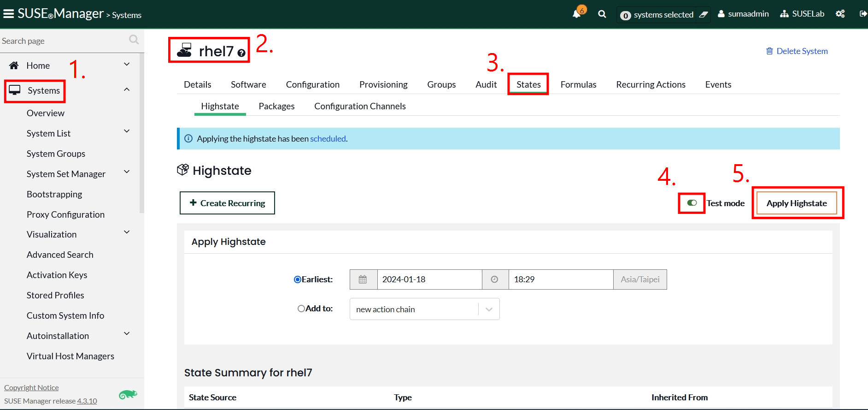
Task: Edit the date field 2024-01-18
Action: tap(429, 279)
